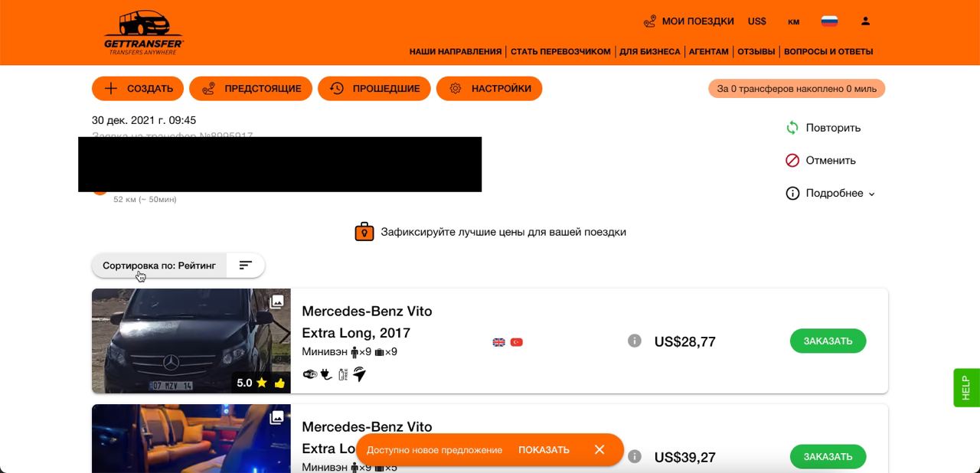980x473 pixels.
Task: Open gallery icon on the first Vito photo
Action: [x=277, y=302]
